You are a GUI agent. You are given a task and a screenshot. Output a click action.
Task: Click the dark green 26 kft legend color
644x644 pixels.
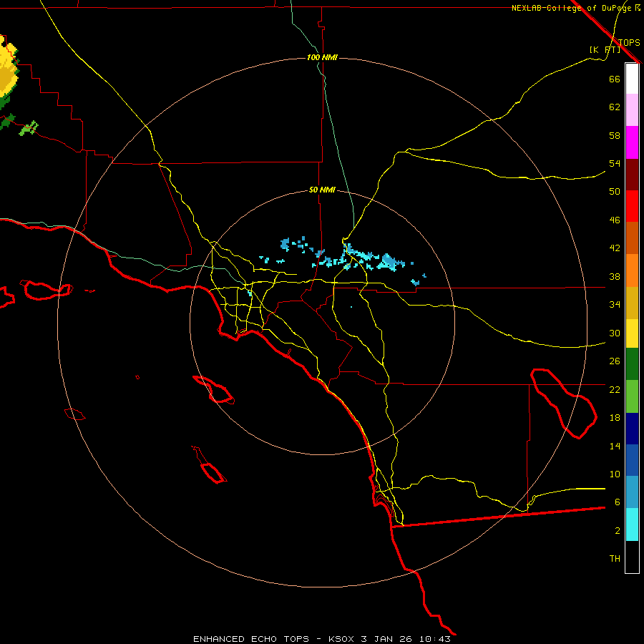[x=632, y=364]
